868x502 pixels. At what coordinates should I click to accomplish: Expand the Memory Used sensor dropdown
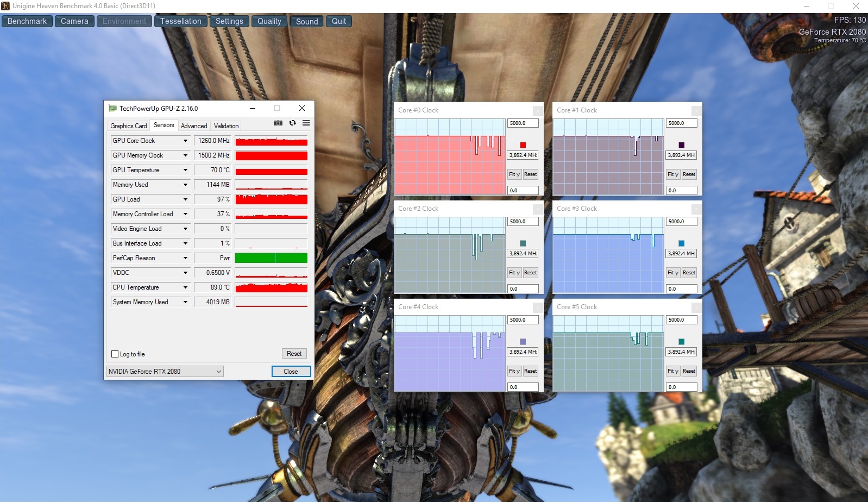(185, 185)
